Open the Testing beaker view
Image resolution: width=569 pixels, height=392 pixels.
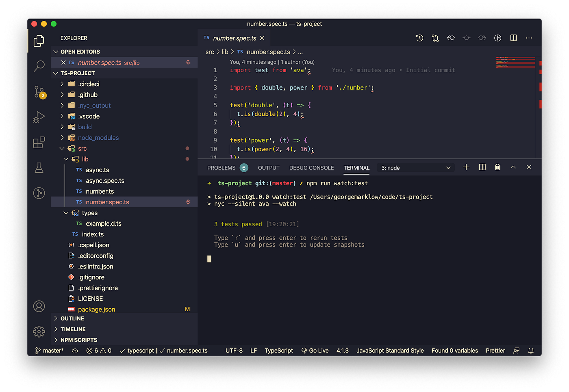(x=39, y=168)
